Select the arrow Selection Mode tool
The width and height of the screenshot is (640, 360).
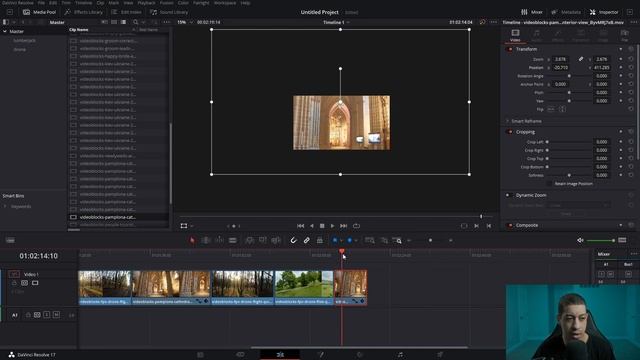click(x=192, y=240)
